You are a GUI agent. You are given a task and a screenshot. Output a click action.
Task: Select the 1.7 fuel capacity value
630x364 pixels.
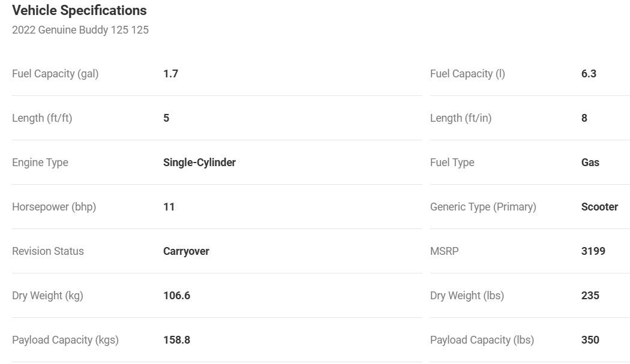[170, 74]
